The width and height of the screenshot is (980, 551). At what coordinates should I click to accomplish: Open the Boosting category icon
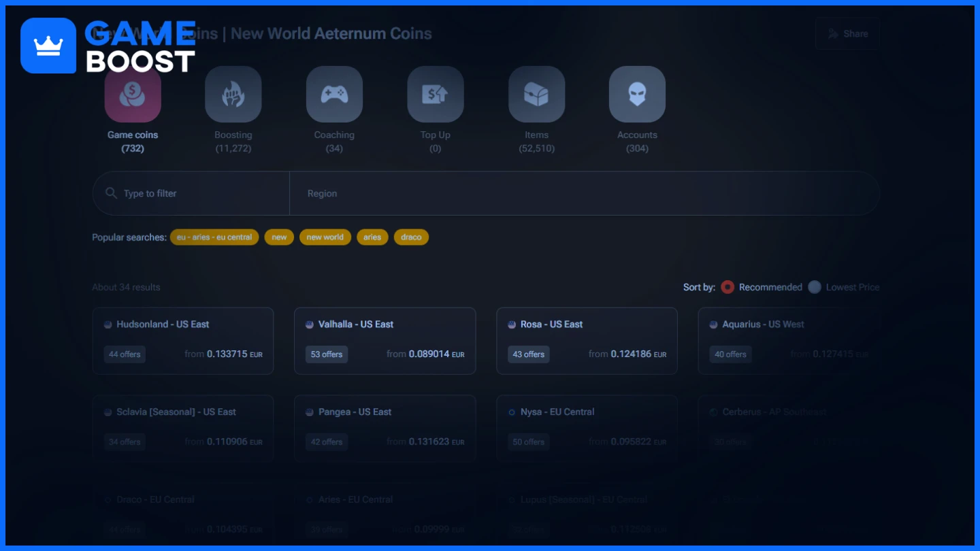tap(233, 94)
